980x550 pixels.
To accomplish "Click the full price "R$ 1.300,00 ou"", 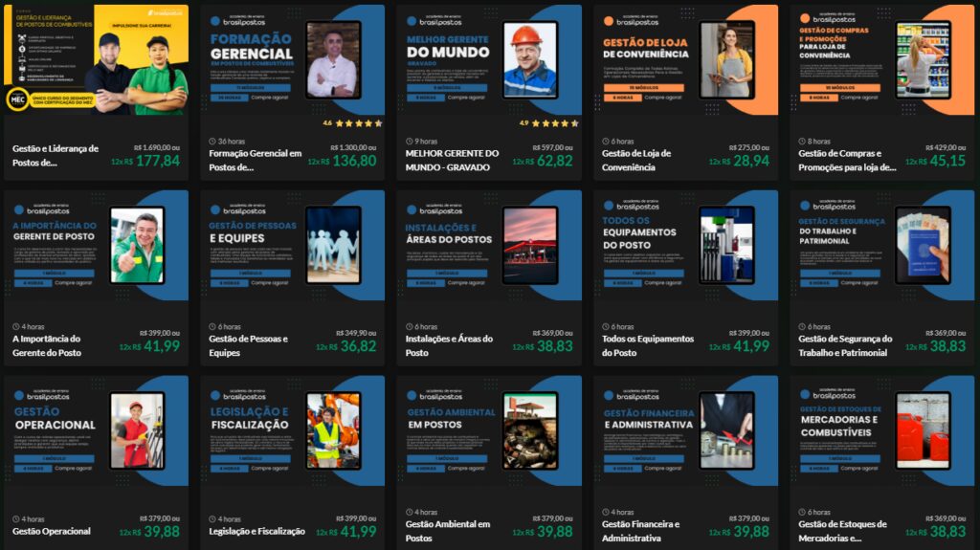I will 353,147.
